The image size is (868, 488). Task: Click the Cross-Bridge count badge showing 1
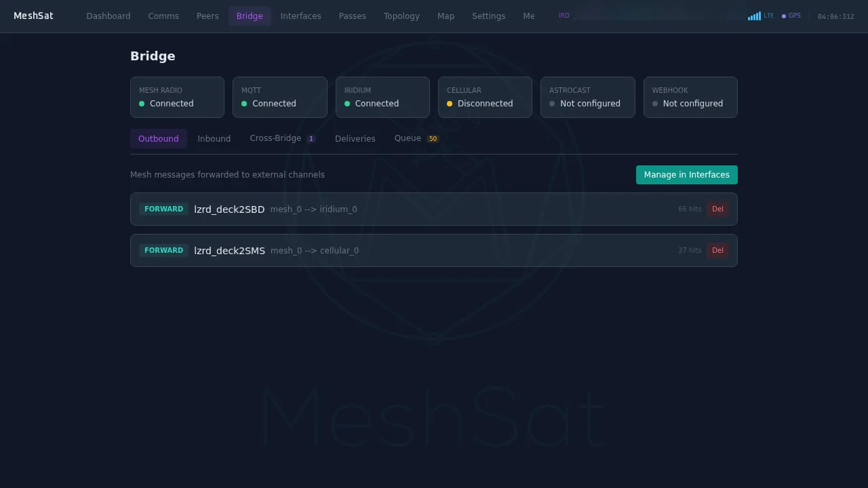tap(311, 138)
